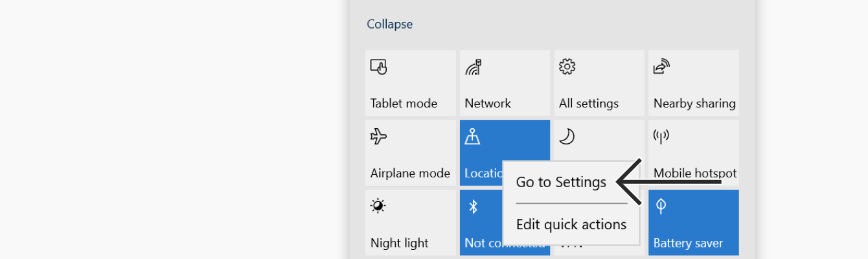Disable the Battery saver tile
Viewport: 868px width, 259px height.
point(694,223)
